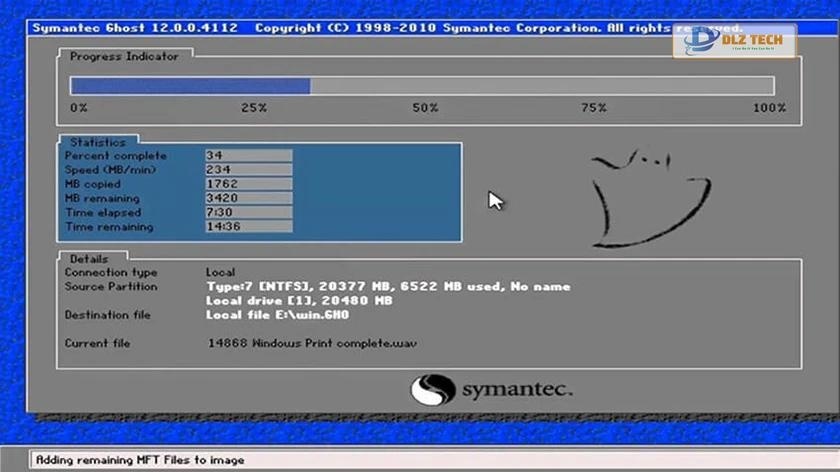Click the Source Partition NTFS description line
Image resolution: width=840 pixels, height=472 pixels.
point(388,287)
